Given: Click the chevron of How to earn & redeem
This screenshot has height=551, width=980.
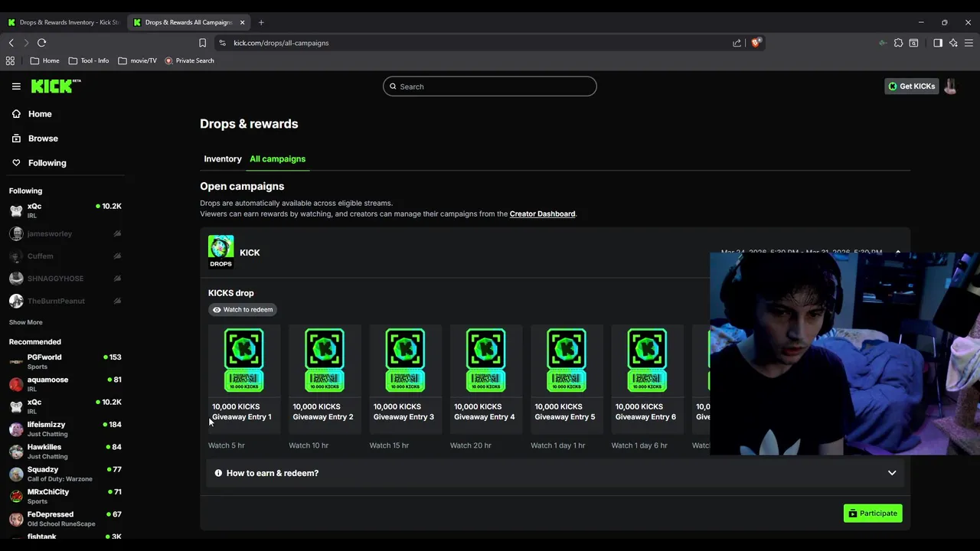Looking at the screenshot, I should click(x=892, y=473).
